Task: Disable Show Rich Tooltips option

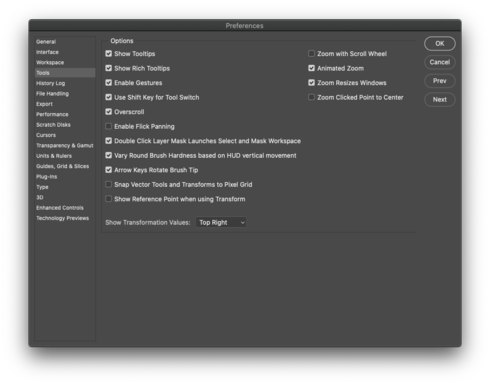Action: click(109, 68)
